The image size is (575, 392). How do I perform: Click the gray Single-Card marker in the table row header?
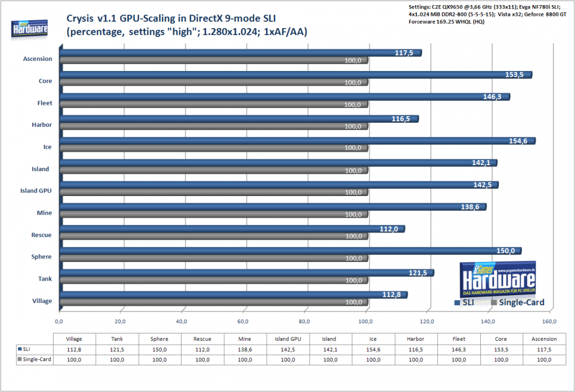pyautogui.click(x=20, y=359)
